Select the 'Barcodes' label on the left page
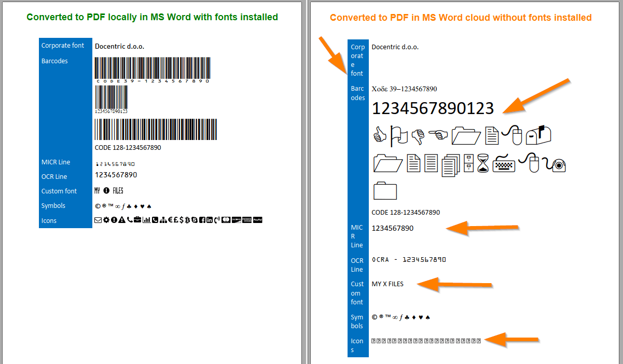 tap(54, 61)
